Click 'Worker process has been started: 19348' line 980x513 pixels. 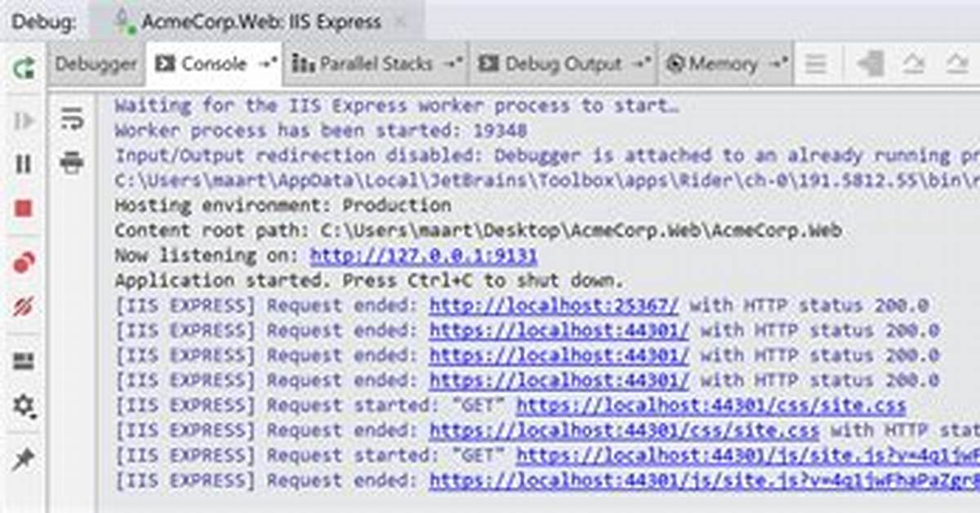coord(321,131)
